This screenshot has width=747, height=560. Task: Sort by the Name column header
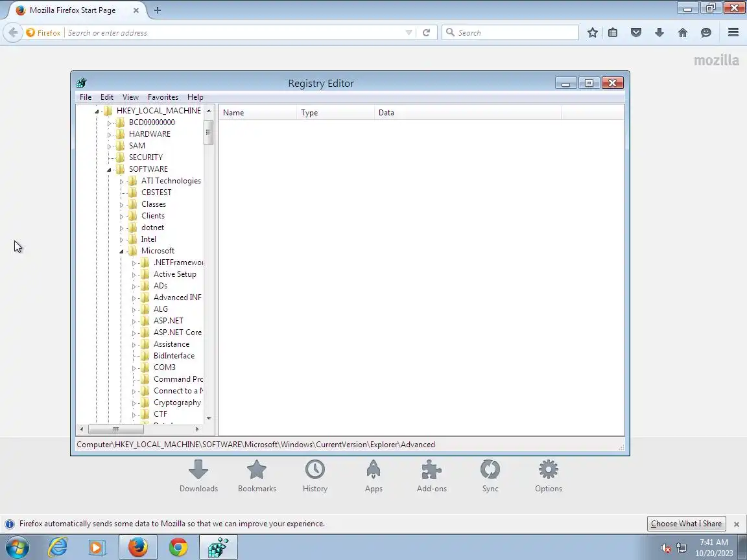click(257, 113)
